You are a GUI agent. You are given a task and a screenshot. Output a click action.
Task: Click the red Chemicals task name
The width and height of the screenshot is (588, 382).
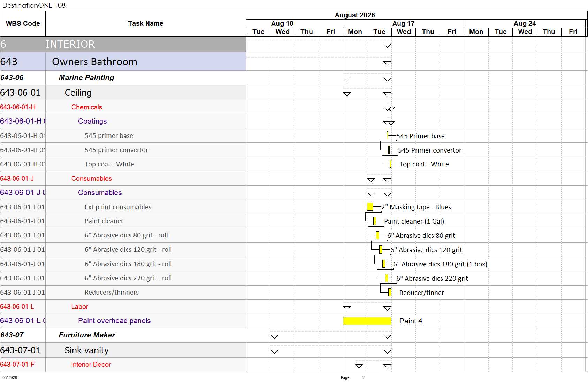click(x=86, y=107)
